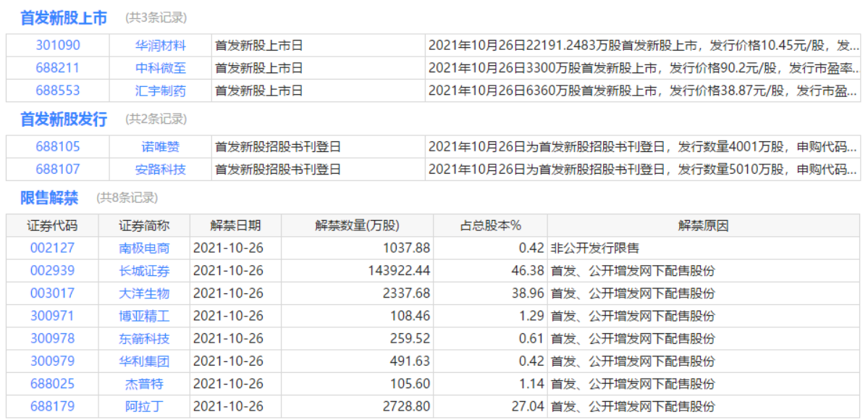Screen dimensions: 868x420
Task: Open 诺唯赞 stock name link
Action: pyautogui.click(x=161, y=147)
